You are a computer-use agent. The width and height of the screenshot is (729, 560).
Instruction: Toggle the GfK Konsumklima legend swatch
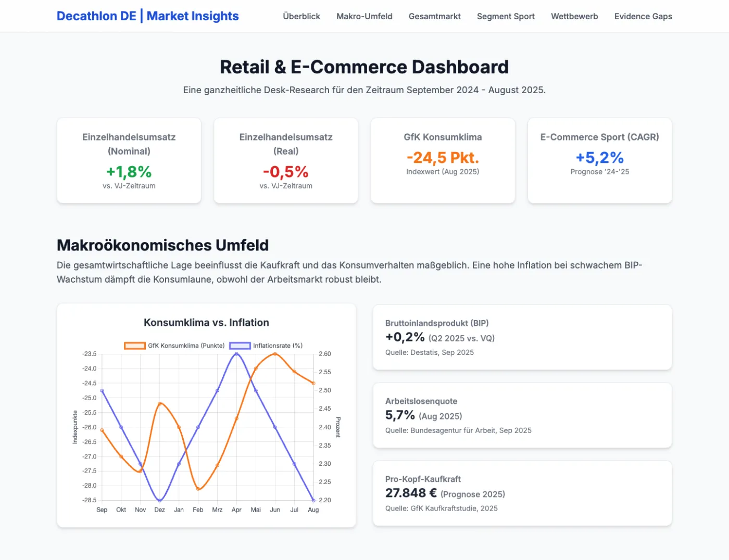tap(135, 346)
